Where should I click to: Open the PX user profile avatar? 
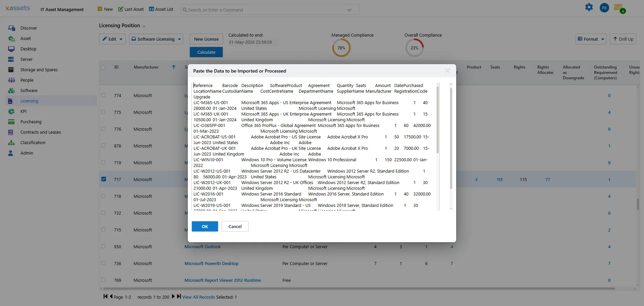tap(604, 8)
